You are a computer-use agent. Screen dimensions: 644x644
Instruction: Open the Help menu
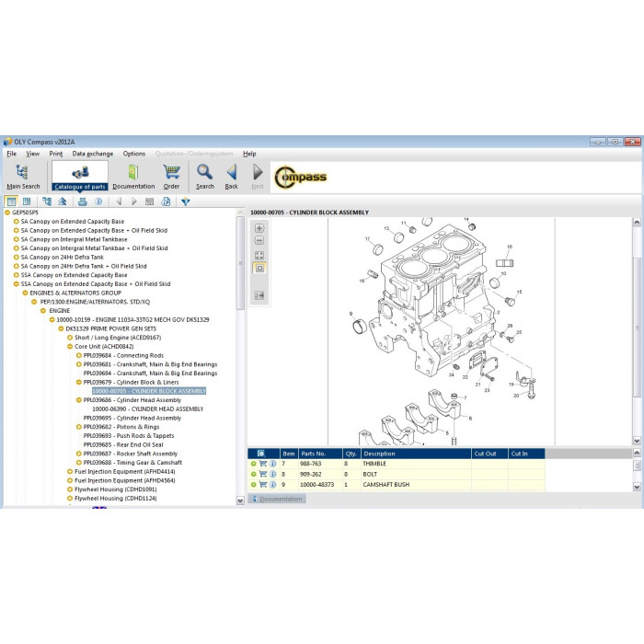[249, 154]
